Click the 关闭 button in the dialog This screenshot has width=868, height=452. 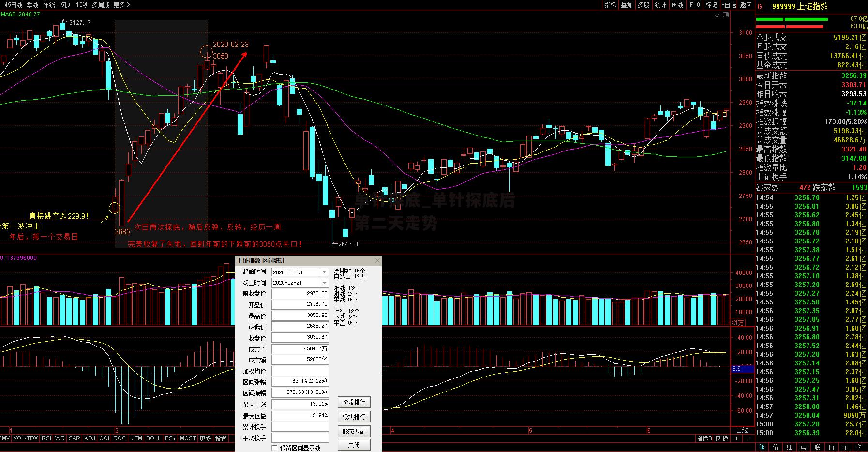point(354,445)
